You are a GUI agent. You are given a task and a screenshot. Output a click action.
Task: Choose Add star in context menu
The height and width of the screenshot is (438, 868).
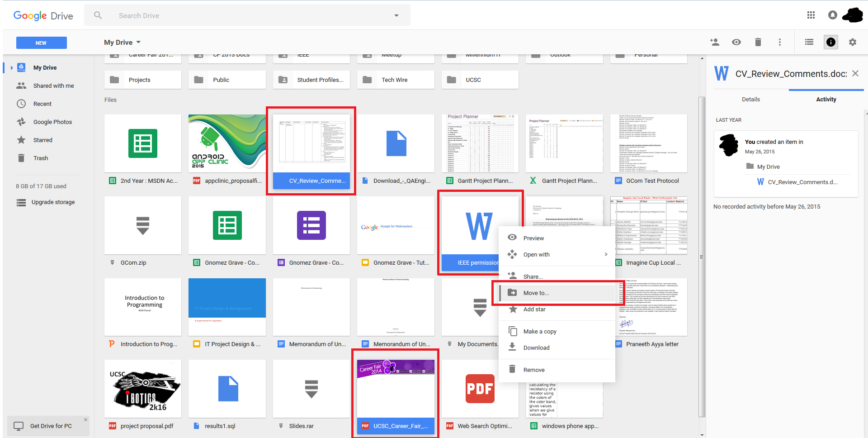point(557,309)
